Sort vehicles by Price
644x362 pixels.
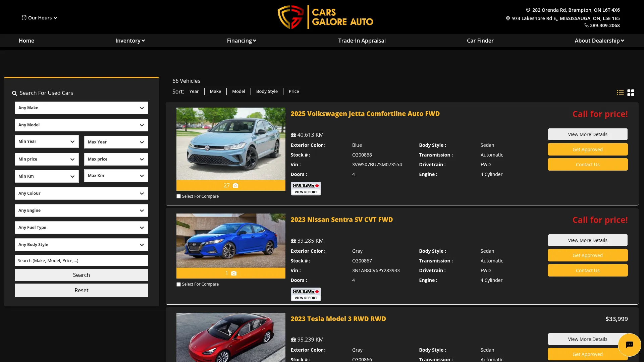click(x=294, y=92)
